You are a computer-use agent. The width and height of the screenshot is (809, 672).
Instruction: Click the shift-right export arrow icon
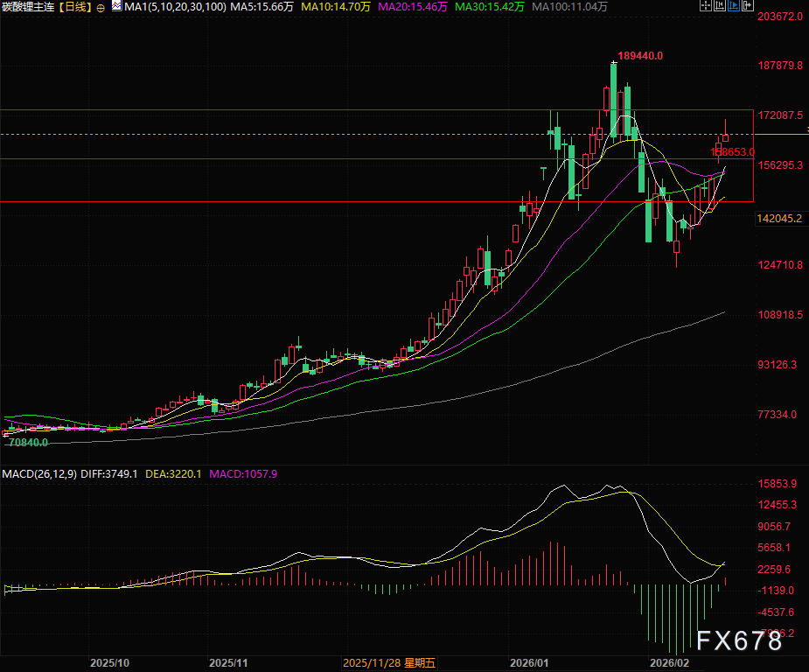point(747,6)
